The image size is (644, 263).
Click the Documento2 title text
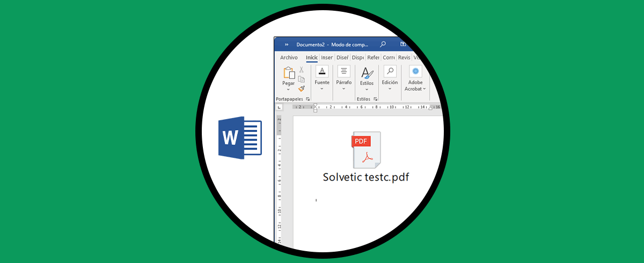pos(311,45)
